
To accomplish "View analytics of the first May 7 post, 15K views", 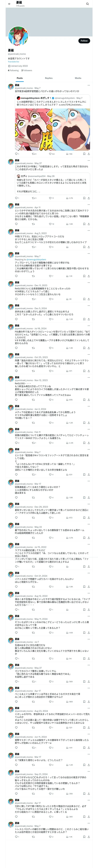I will click(67, 154).
